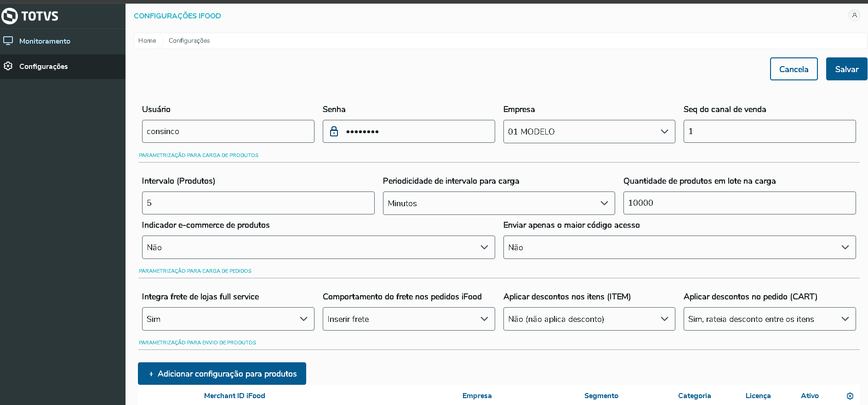The height and width of the screenshot is (405, 868).
Task: Click the Configurações gear icon in sidebar
Action: pyautogui.click(x=8, y=66)
